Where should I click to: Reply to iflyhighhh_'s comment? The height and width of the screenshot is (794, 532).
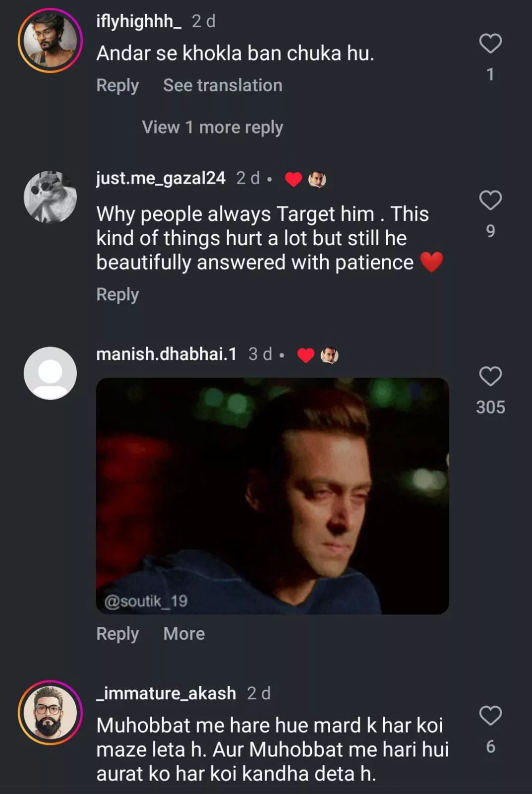(118, 85)
